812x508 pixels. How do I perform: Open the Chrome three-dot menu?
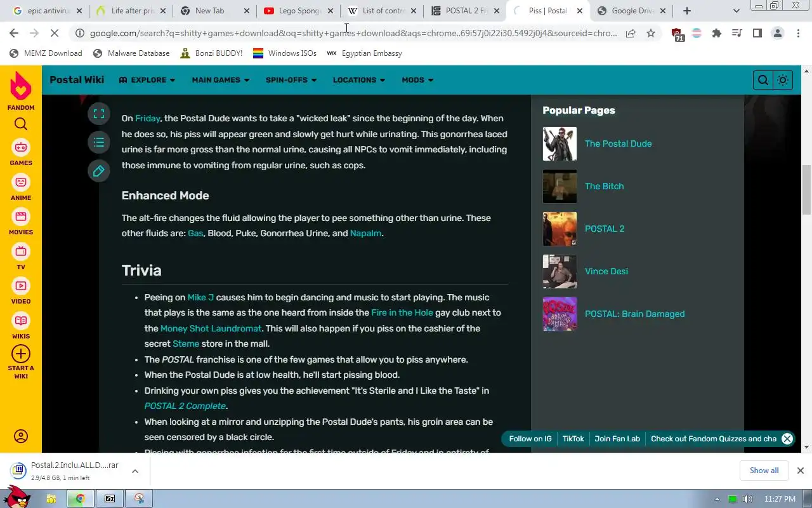click(798, 33)
